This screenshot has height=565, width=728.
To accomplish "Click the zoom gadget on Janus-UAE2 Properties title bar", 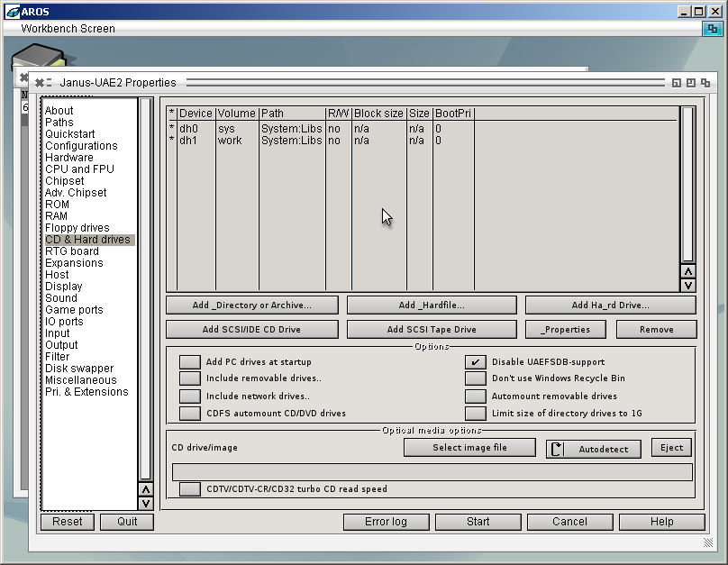I will [x=691, y=83].
